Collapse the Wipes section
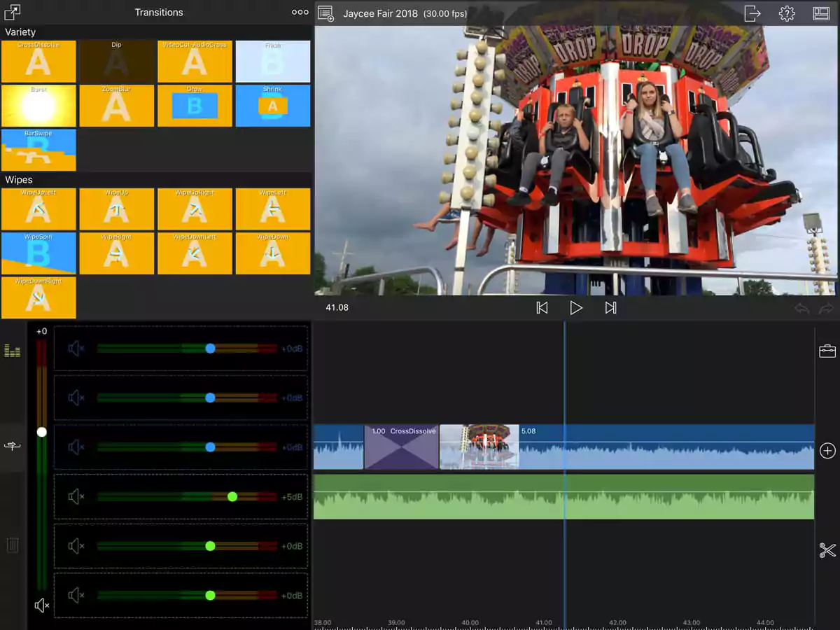Screen dimensions: 840x630 [20, 180]
